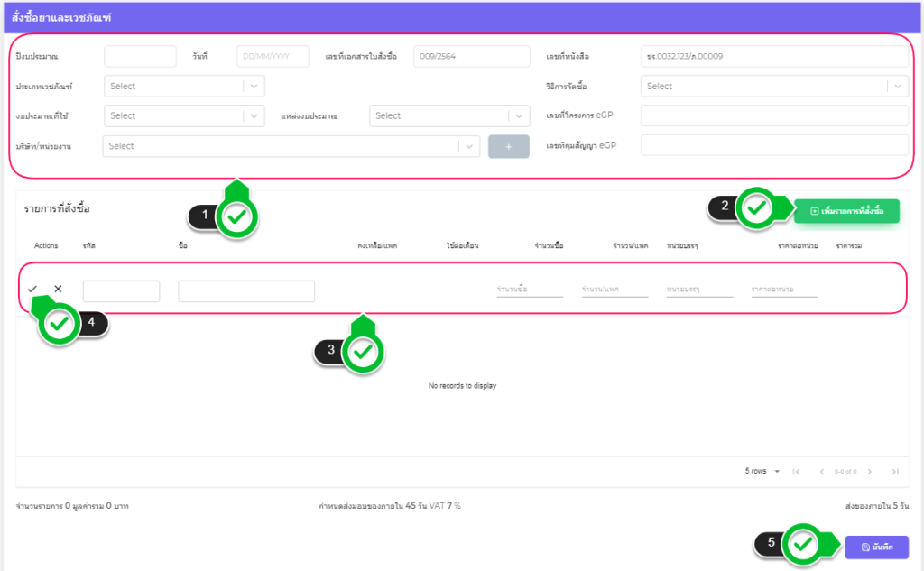Expand the แหล่งงบประมาณ dropdown
The height and width of the screenshot is (571, 924).
[x=449, y=115]
